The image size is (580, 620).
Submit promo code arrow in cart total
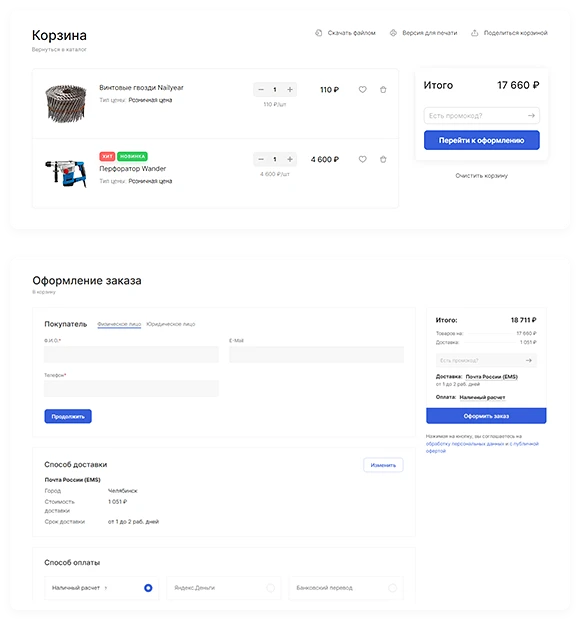[531, 115]
